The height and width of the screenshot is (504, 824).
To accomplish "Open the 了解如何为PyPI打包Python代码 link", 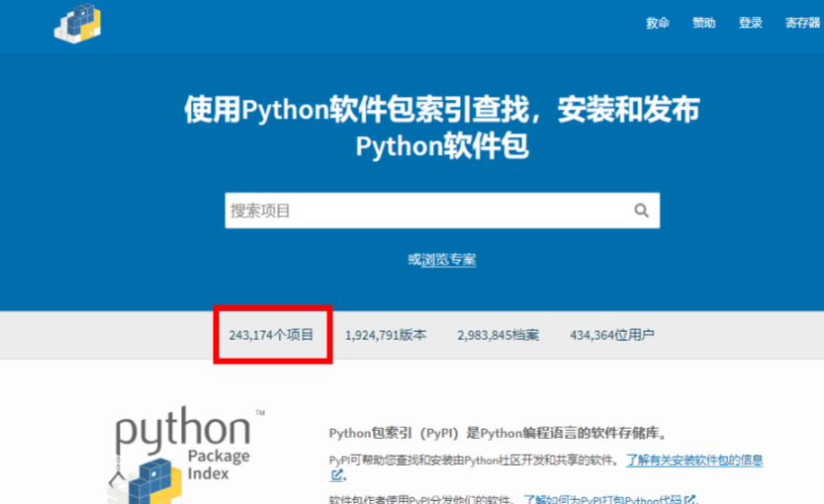I will [609, 499].
